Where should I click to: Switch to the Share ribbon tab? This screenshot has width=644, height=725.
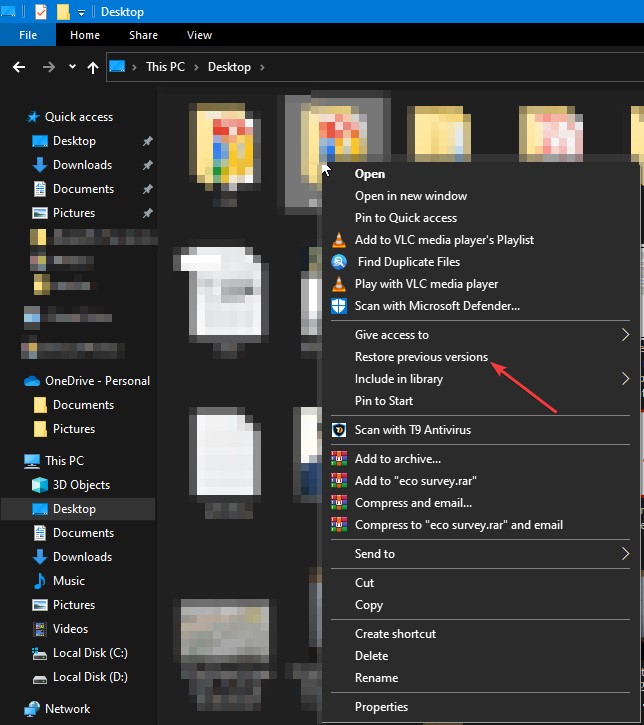[143, 35]
